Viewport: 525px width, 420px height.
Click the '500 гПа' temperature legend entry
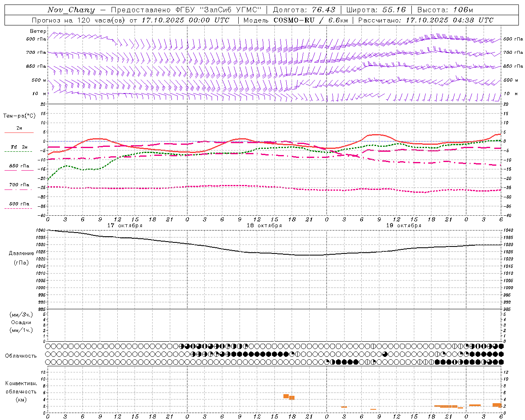(x=19, y=204)
